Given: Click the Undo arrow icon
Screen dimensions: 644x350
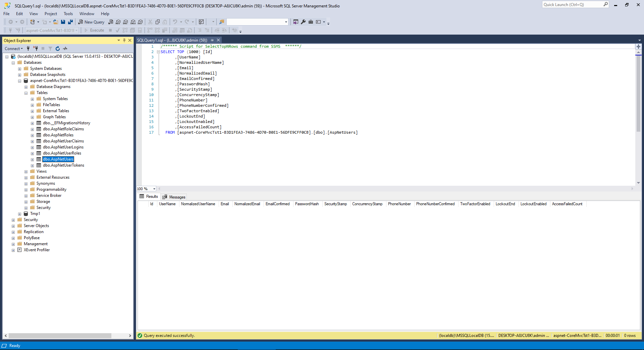Looking at the screenshot, I should [175, 22].
